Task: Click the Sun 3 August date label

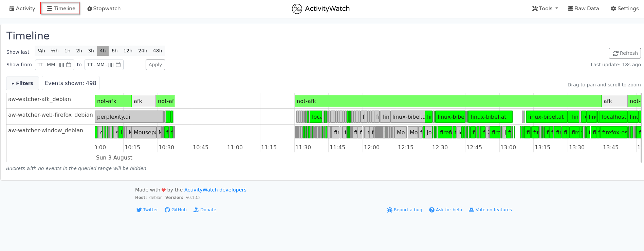Action: point(114,157)
